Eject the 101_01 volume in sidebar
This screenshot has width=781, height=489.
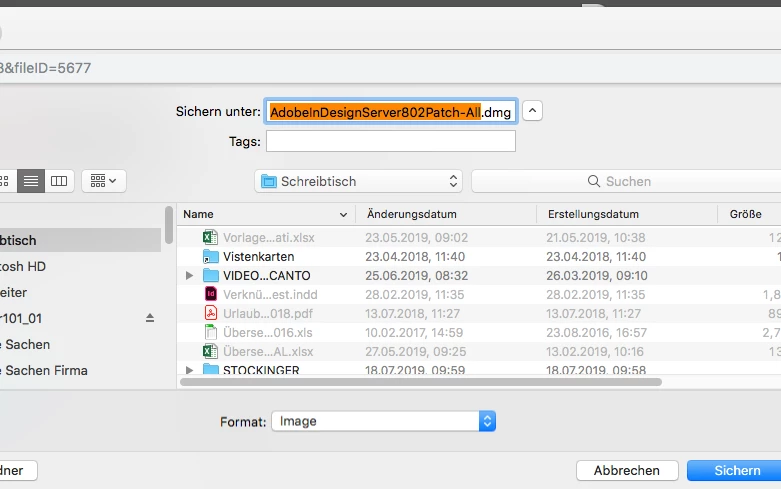coord(150,318)
